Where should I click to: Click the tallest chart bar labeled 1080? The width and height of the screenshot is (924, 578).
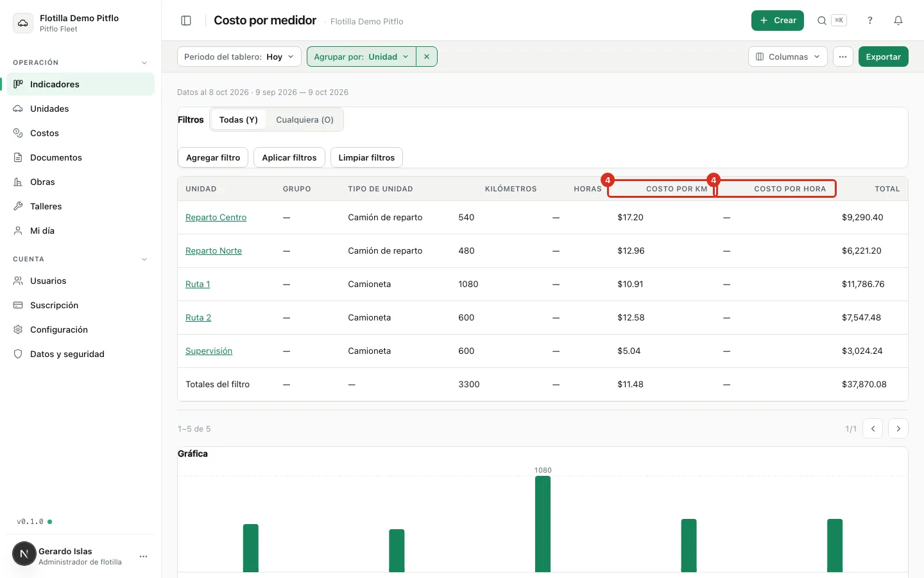(x=543, y=524)
